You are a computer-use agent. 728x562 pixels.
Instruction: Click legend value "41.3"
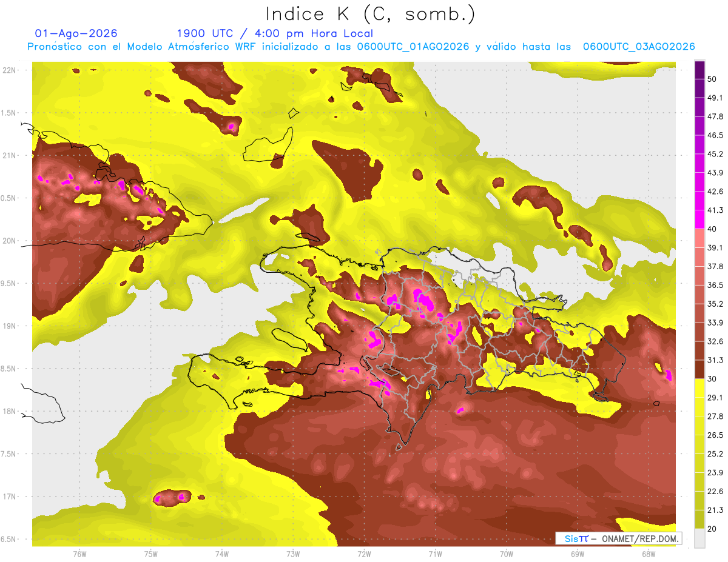point(715,210)
